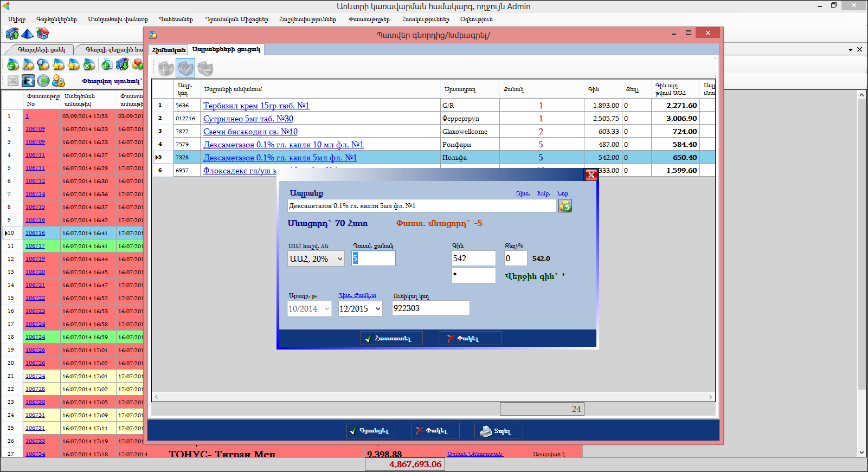Click the delete order box icon with X
The image size is (868, 472).
pos(88,65)
